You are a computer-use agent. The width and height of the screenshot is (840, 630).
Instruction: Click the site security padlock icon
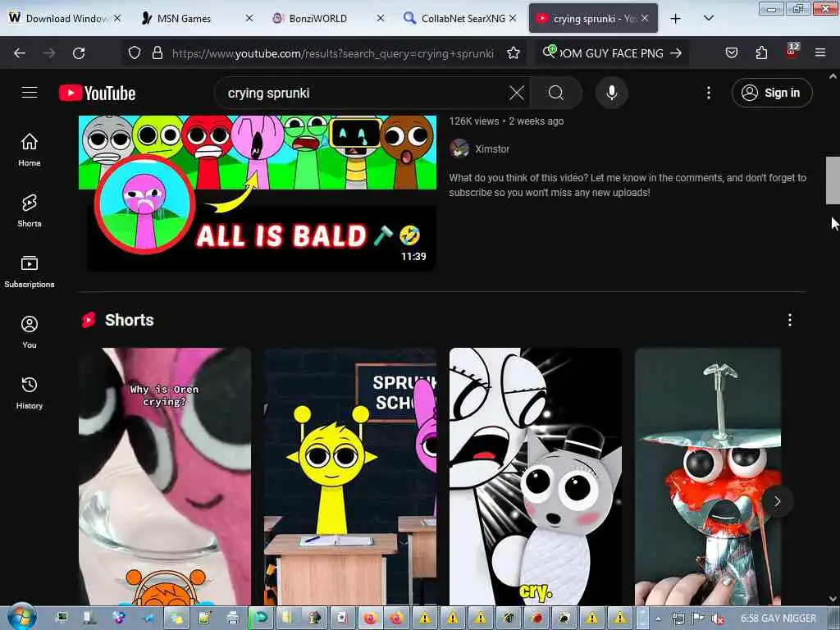click(157, 52)
